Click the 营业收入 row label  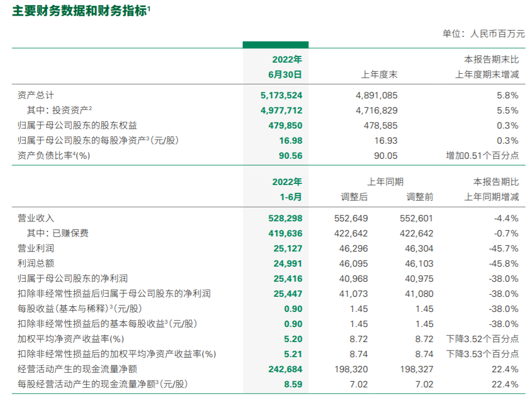point(36,218)
